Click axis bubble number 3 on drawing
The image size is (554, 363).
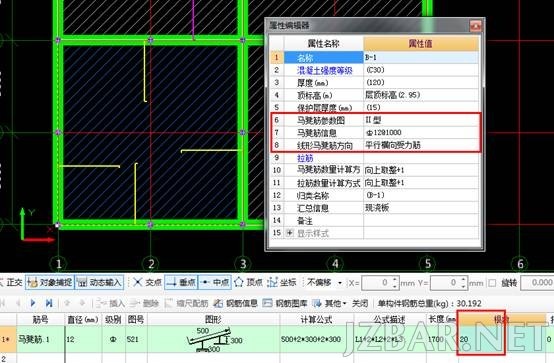243,264
